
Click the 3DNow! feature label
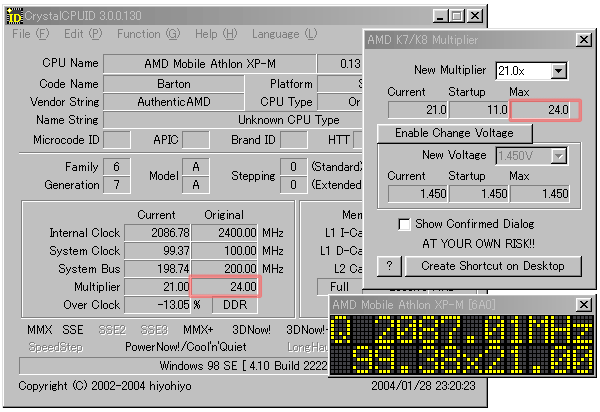(x=251, y=330)
